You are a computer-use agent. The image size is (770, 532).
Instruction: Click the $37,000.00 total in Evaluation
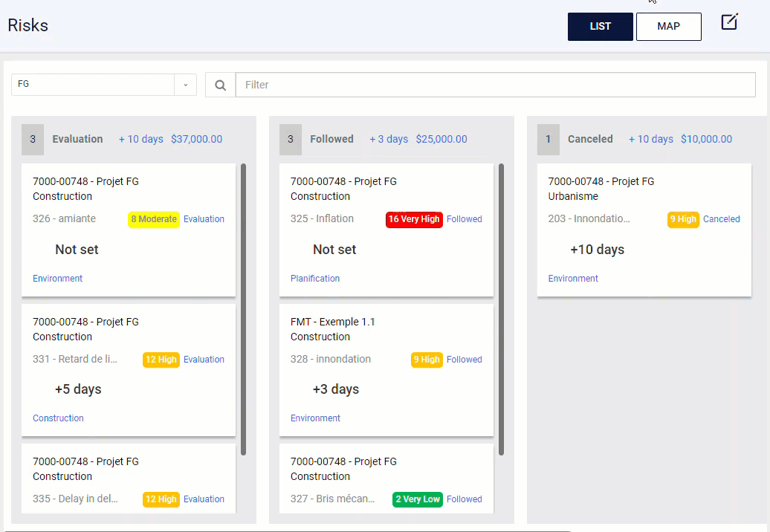[196, 139]
